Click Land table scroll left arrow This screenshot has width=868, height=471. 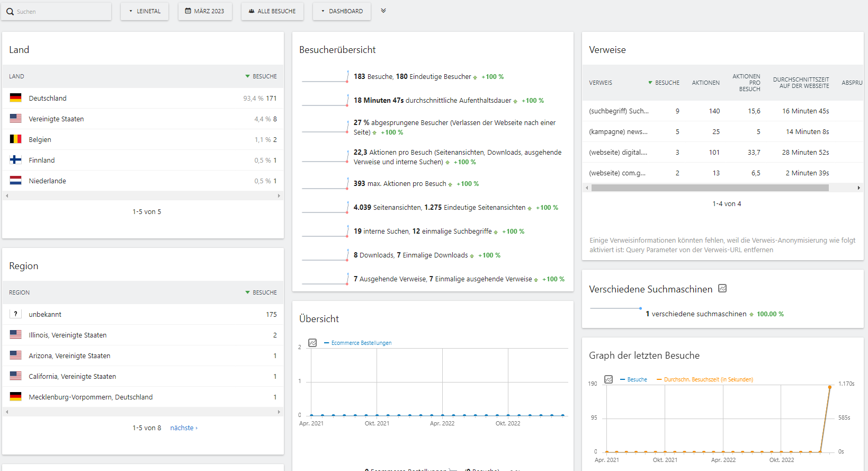click(7, 196)
